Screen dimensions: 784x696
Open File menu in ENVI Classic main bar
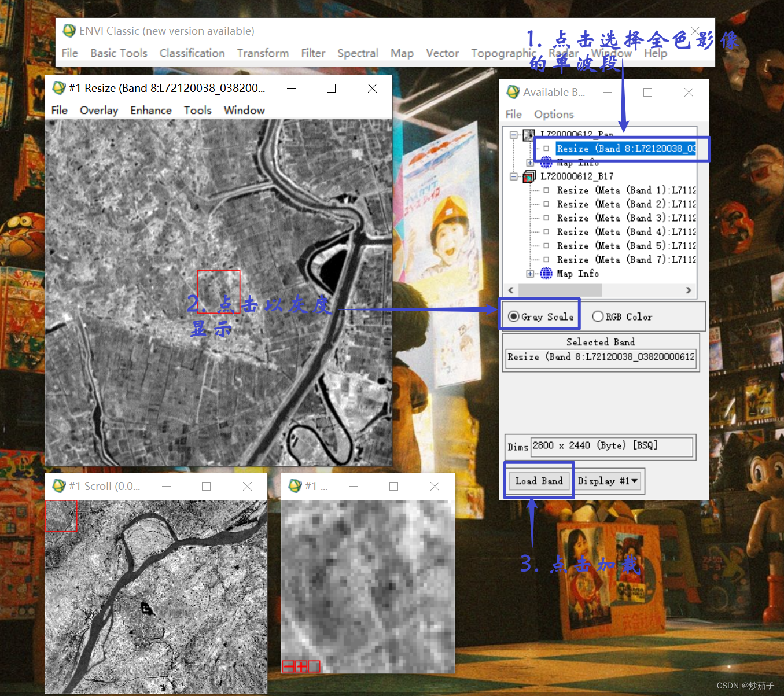[69, 53]
